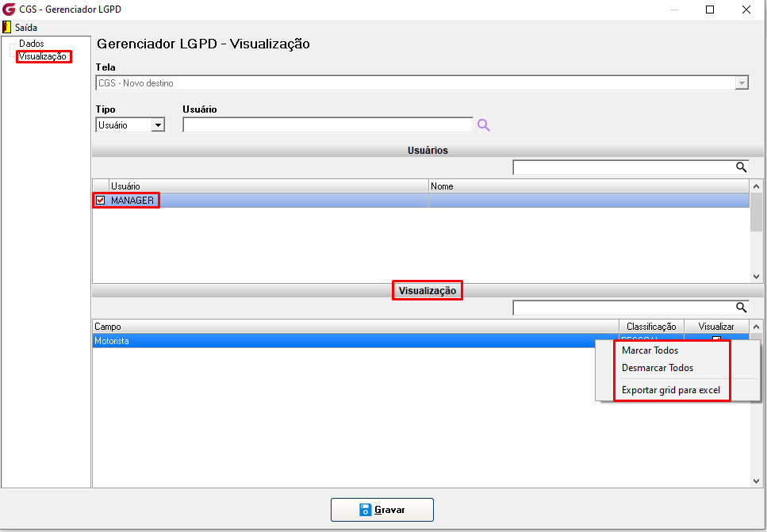Select the Dados tree item
Image resolution: width=767 pixels, height=532 pixels.
click(31, 44)
